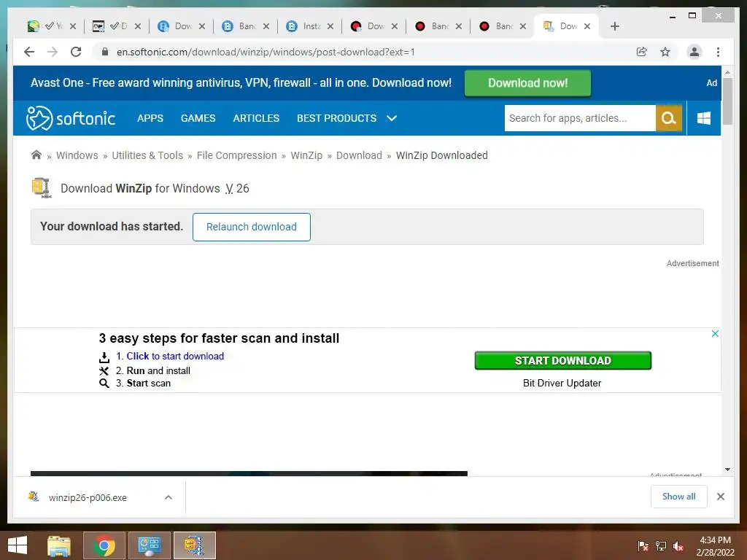Bookmark this page with the star

coord(665,52)
